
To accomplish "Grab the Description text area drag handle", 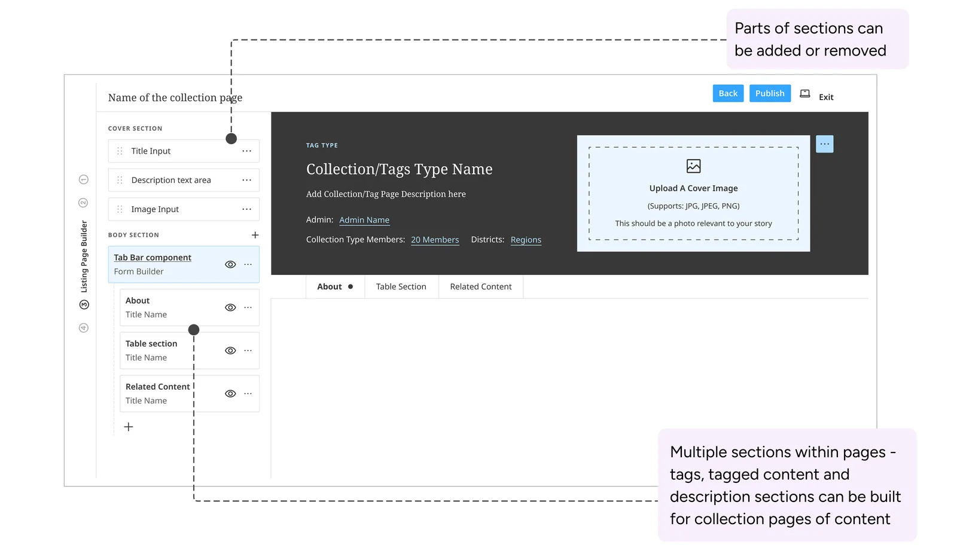I will click(x=120, y=180).
